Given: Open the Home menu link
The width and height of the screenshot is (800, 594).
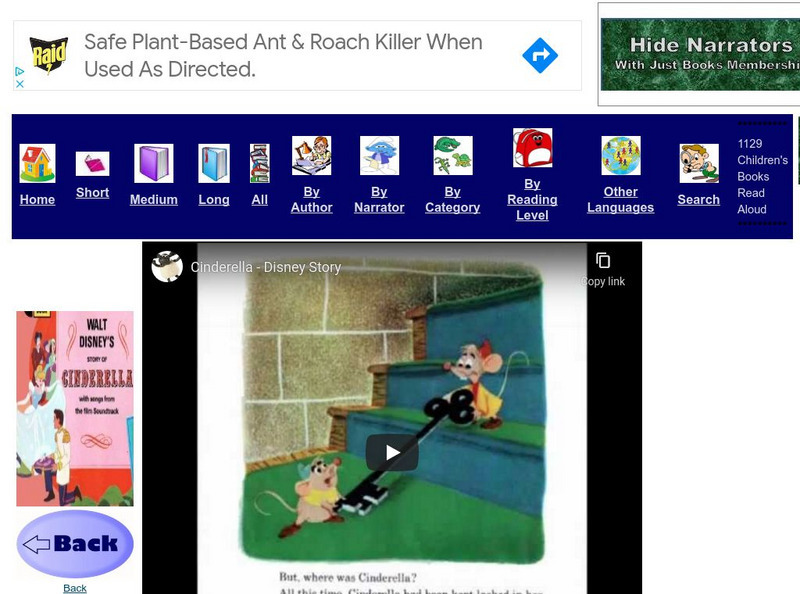Looking at the screenshot, I should click(37, 200).
